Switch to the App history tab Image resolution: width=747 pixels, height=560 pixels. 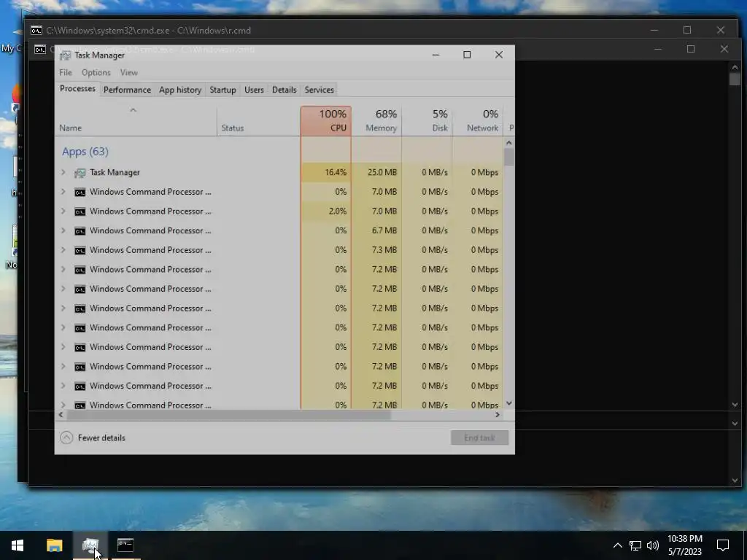pyautogui.click(x=180, y=90)
